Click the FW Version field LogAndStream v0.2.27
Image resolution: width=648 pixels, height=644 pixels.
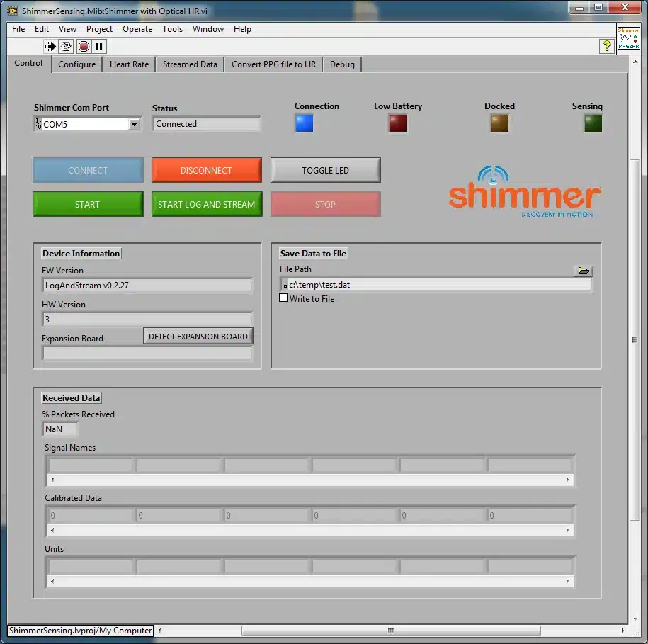click(x=147, y=286)
